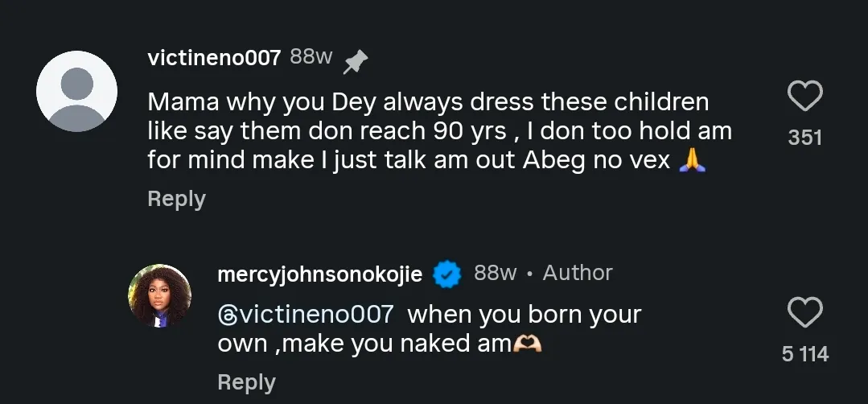The width and height of the screenshot is (868, 404).
Task: Open mercyjohnsonokojie's profile picture
Action: click(x=160, y=295)
